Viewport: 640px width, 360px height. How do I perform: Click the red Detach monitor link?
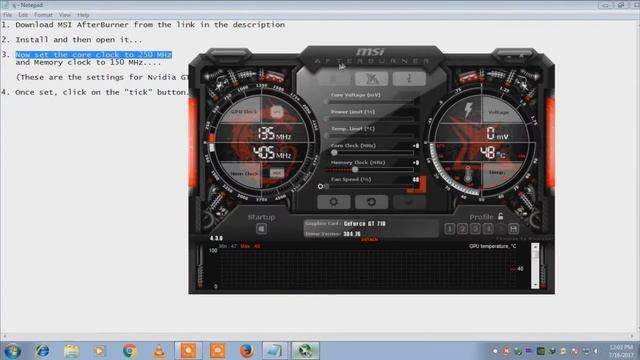tap(369, 240)
